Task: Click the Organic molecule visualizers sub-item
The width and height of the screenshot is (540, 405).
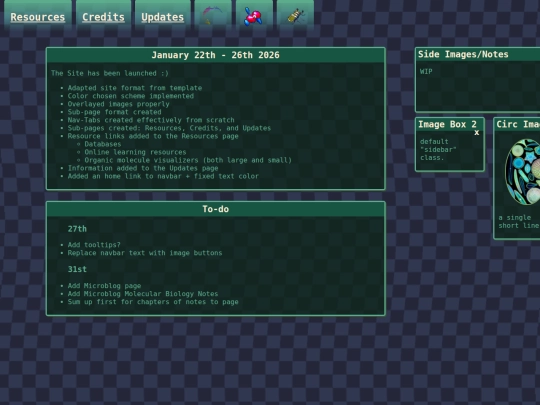Action: click(x=188, y=160)
